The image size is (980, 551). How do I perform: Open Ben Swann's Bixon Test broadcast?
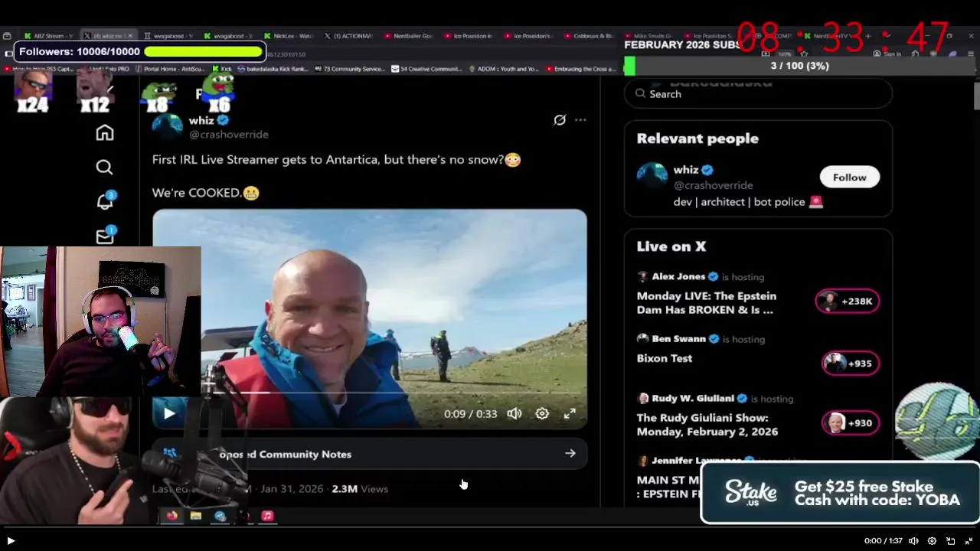coord(665,358)
